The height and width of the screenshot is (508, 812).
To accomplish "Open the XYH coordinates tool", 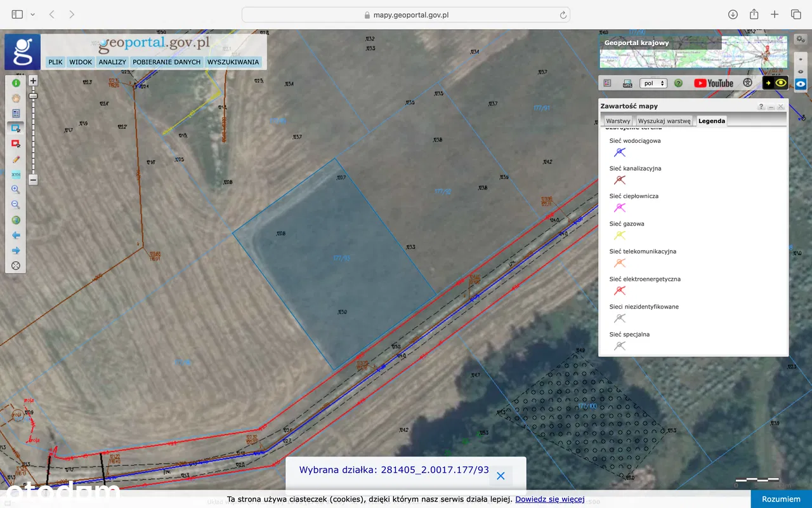I will 16,175.
